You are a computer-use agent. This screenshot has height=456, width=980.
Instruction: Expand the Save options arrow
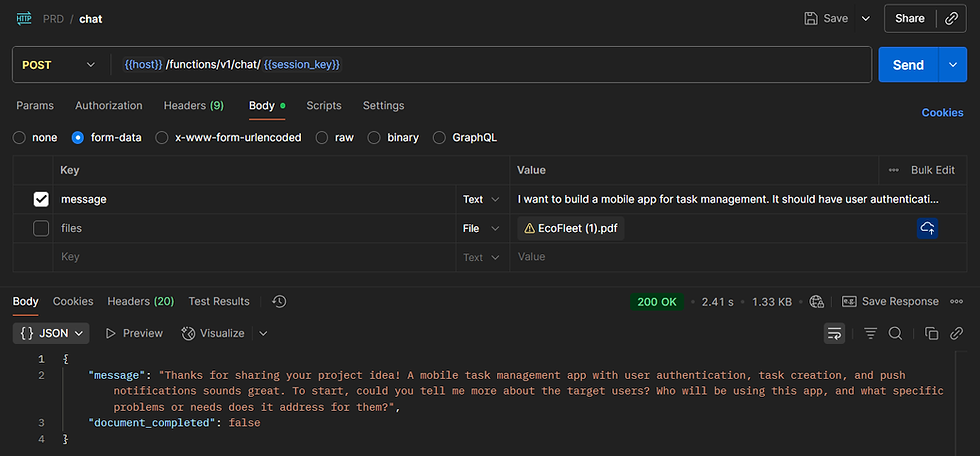click(866, 19)
